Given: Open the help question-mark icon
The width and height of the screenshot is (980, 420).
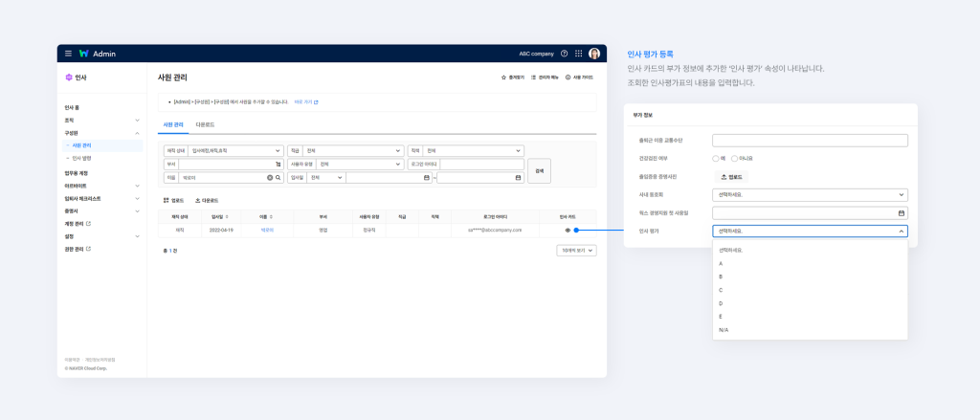Looking at the screenshot, I should pyautogui.click(x=565, y=54).
